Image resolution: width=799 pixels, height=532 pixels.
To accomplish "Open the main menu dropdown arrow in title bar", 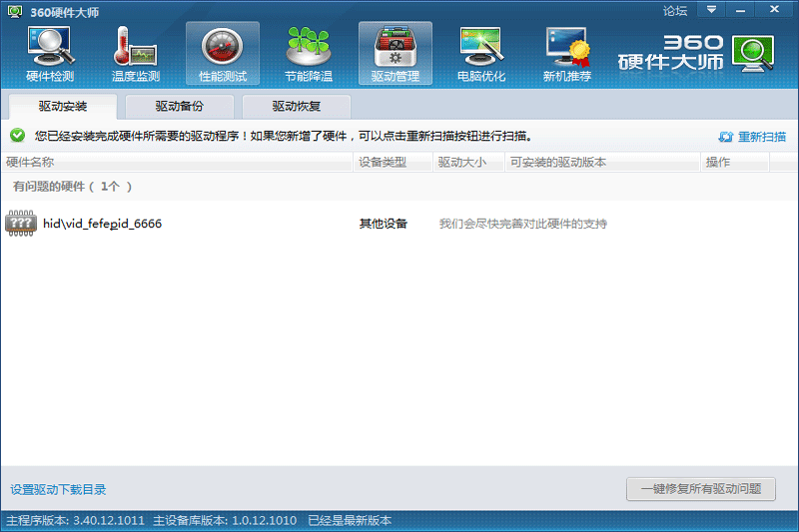I will coord(711,10).
